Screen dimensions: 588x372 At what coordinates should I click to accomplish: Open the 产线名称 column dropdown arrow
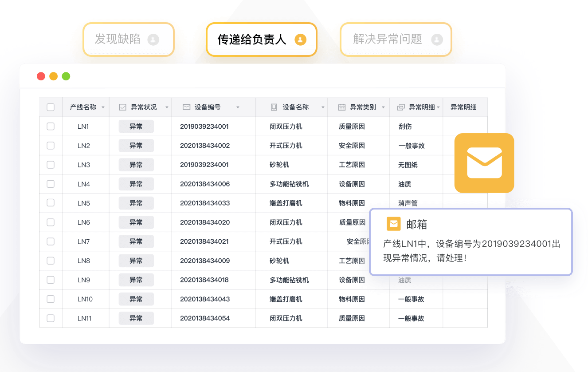[x=103, y=107]
